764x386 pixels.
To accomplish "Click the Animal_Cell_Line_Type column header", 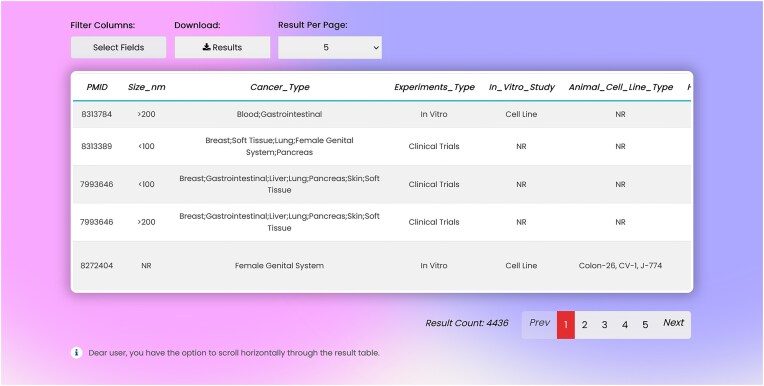I will [620, 87].
